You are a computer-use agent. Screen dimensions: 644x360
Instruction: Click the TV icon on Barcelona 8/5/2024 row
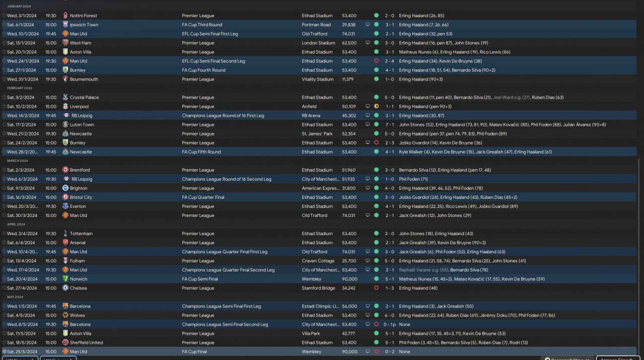[x=367, y=324]
